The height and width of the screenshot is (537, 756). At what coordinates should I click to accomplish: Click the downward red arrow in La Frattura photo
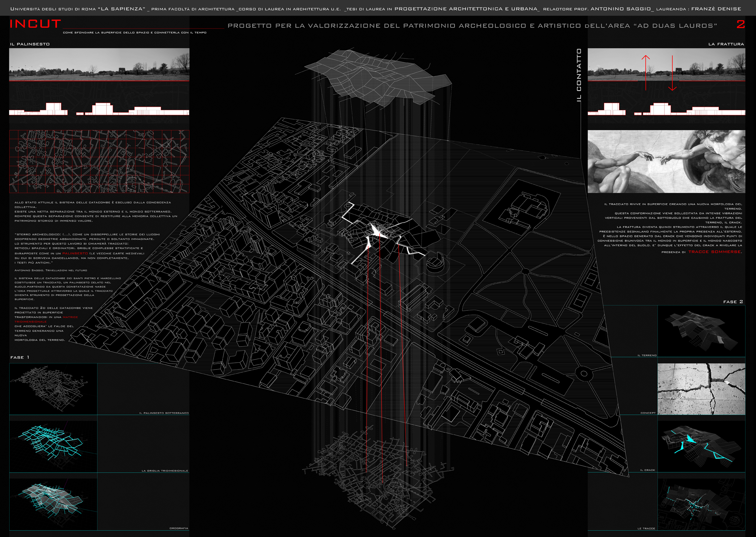point(672,73)
